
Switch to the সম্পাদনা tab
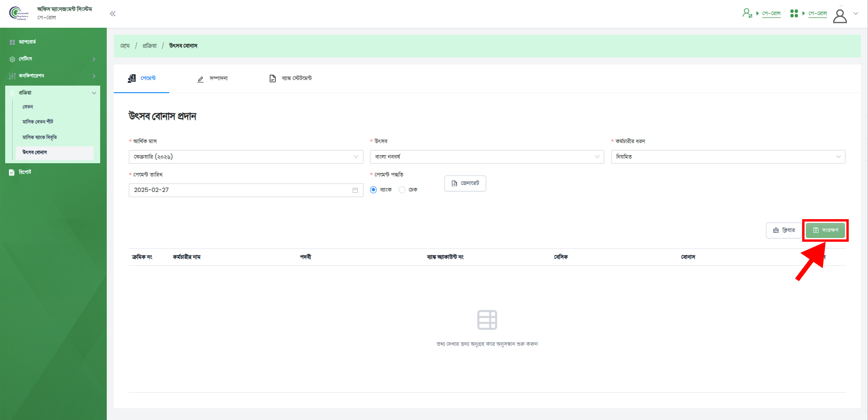(x=213, y=79)
